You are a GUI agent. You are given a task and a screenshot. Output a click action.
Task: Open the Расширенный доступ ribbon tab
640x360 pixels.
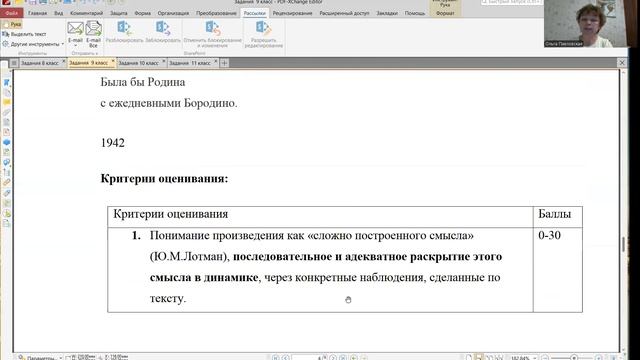(x=344, y=13)
